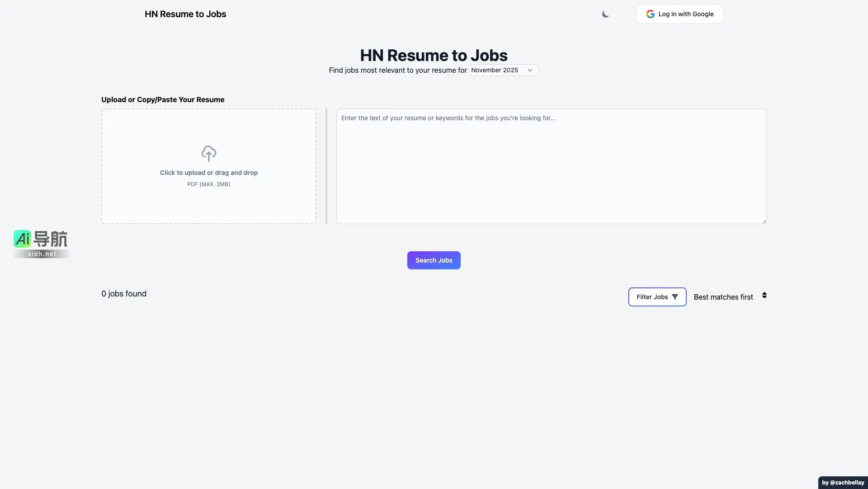Click the funnel icon inside Filter Jobs

click(675, 296)
